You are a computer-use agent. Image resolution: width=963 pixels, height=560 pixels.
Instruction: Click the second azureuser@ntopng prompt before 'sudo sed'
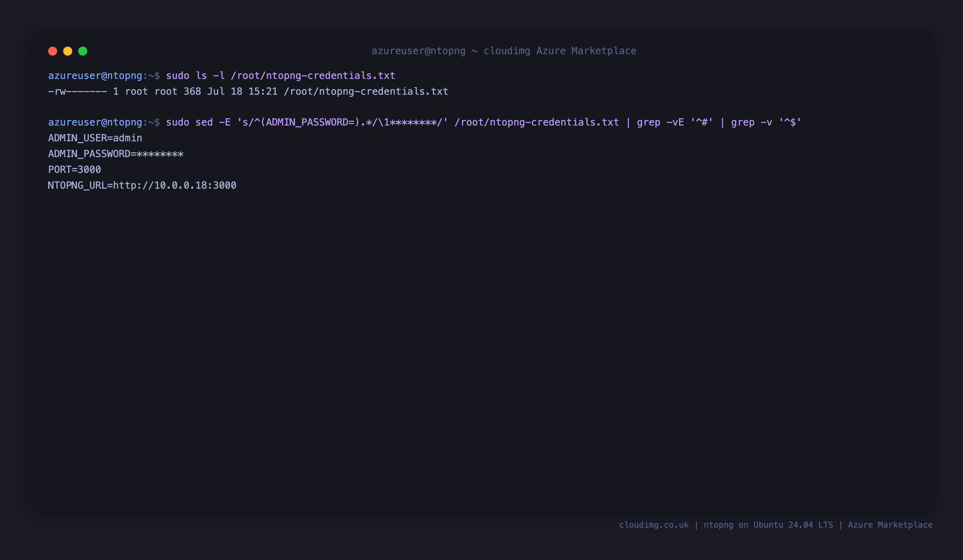(x=104, y=122)
